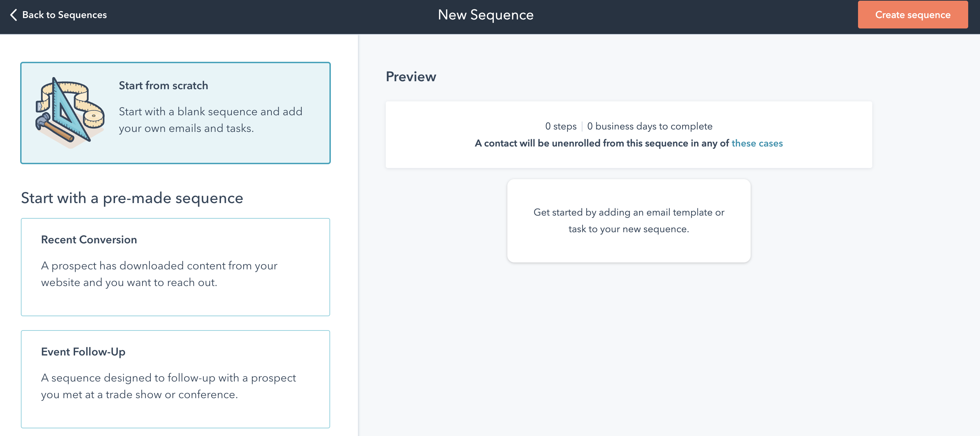
Task: Click the back arrow chevron icon
Action: click(x=14, y=15)
